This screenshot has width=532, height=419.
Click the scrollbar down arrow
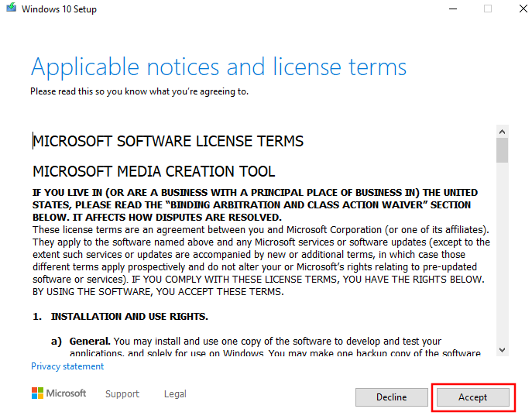pos(502,349)
